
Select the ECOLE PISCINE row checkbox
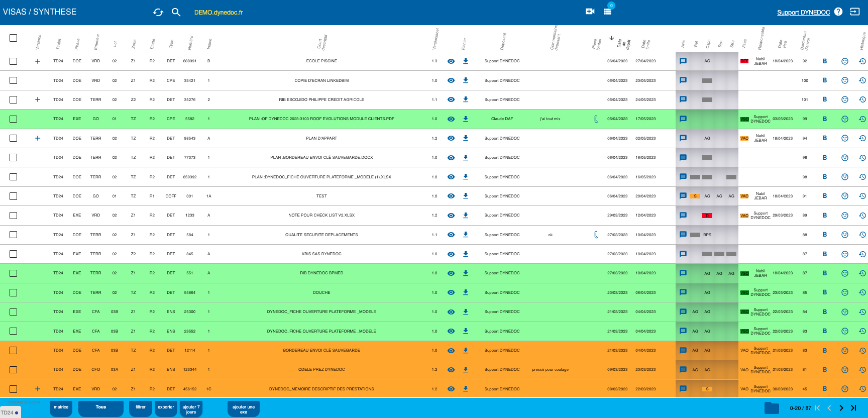click(14, 61)
